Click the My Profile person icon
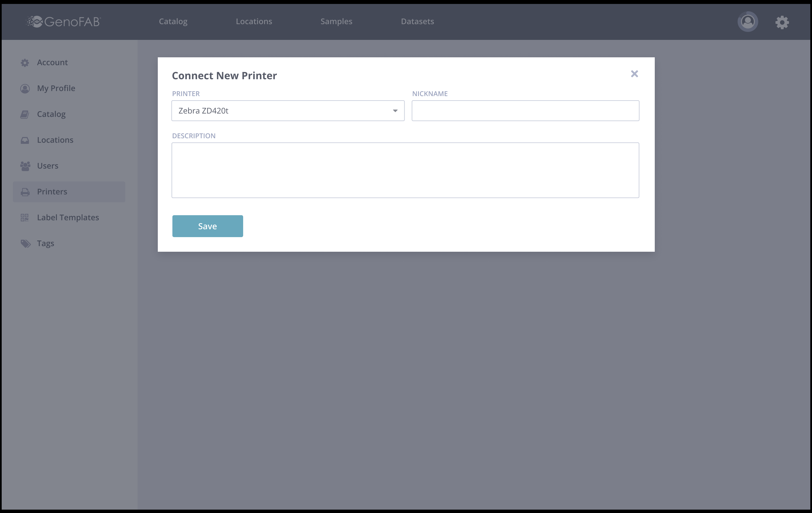812x513 pixels. click(x=25, y=88)
